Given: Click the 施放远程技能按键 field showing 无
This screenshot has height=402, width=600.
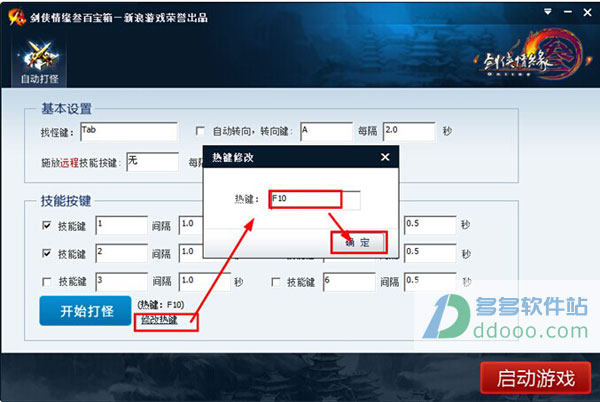Looking at the screenshot, I should 153,162.
